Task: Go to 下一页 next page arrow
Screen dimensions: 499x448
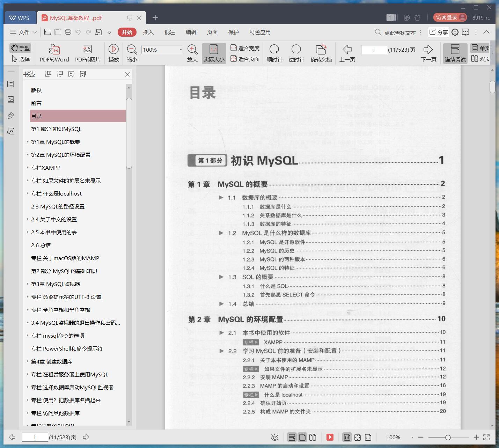Action: [428, 53]
